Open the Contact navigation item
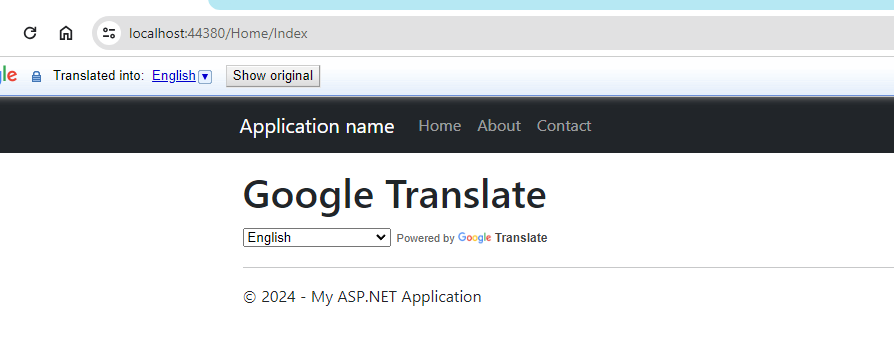Viewport: 894px width, 361px height. coord(564,125)
